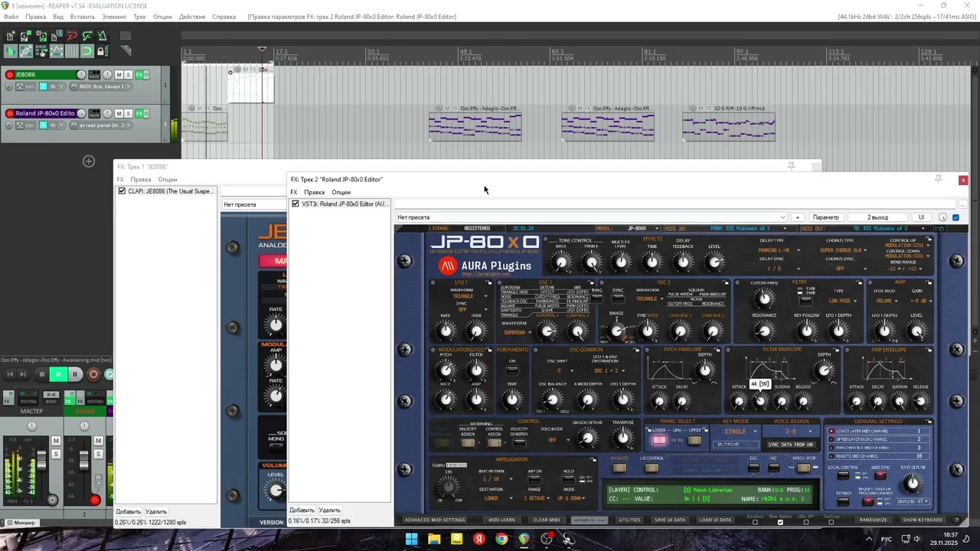
Task: Toggle the CLAPi JE8086 plugin checkbox
Action: (x=122, y=191)
